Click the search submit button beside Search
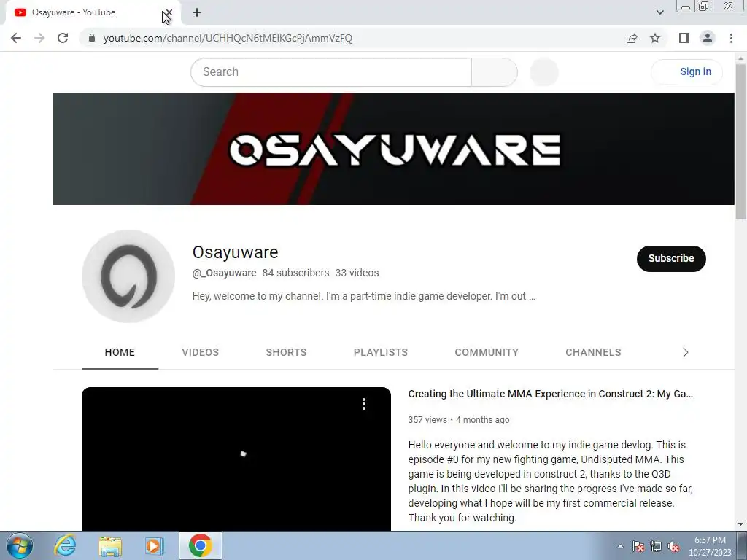 pyautogui.click(x=495, y=72)
